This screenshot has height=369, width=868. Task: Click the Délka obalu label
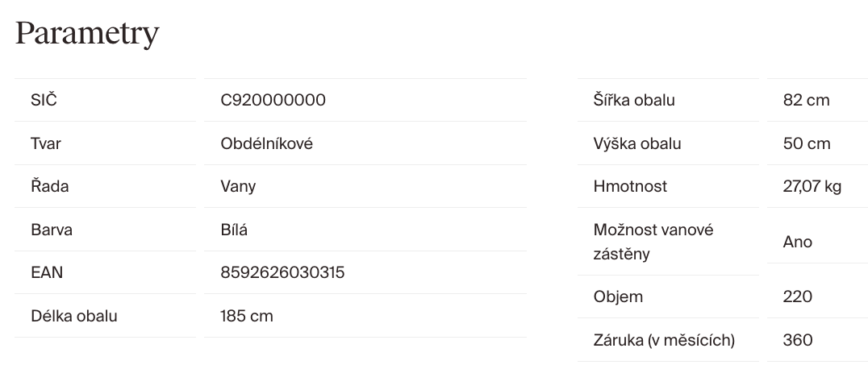[x=74, y=316]
